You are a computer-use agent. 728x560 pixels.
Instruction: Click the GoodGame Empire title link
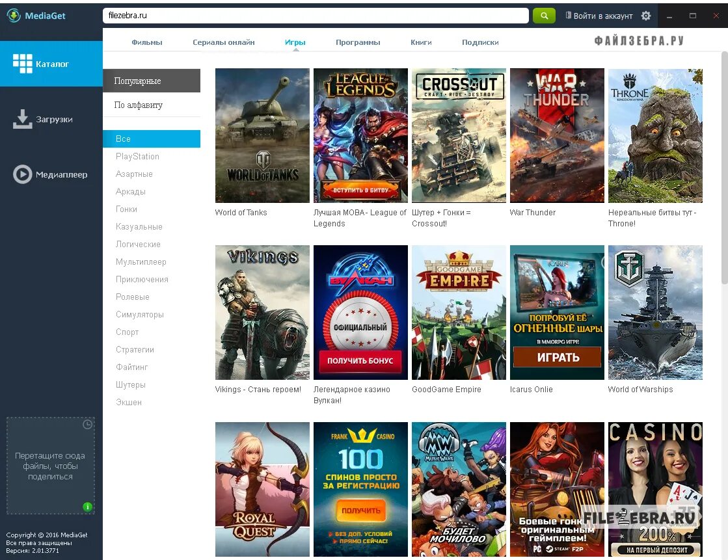[446, 390]
